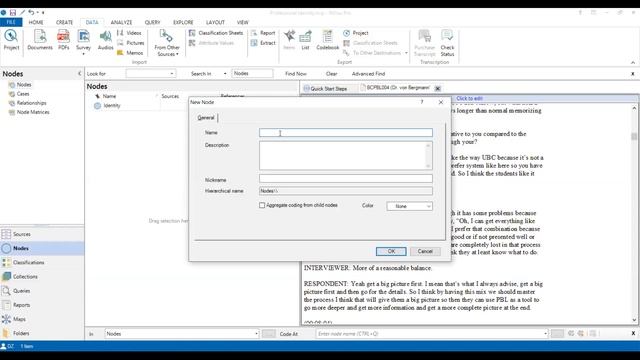Click Click to edit link
Viewport: 640px width, 360px height.
coord(469,98)
